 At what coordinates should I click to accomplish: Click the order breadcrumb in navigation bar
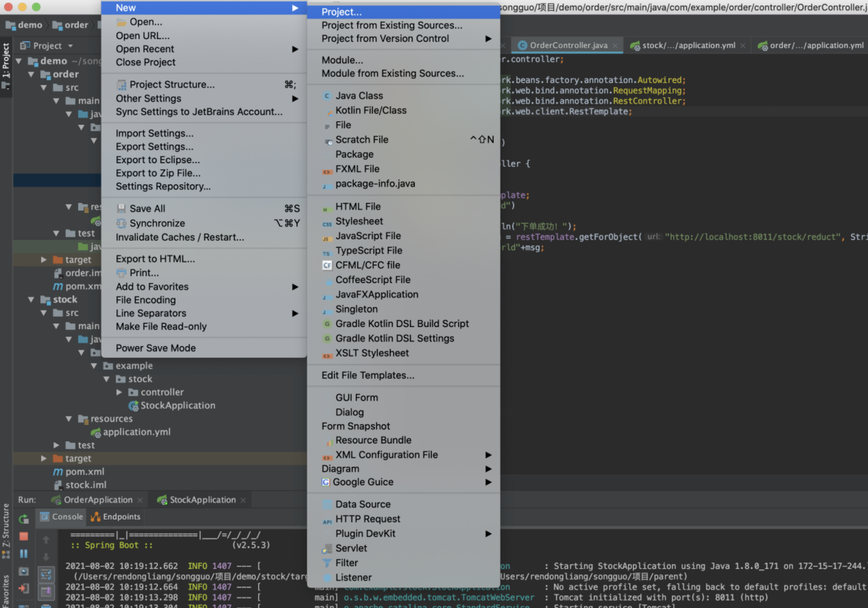(x=70, y=25)
